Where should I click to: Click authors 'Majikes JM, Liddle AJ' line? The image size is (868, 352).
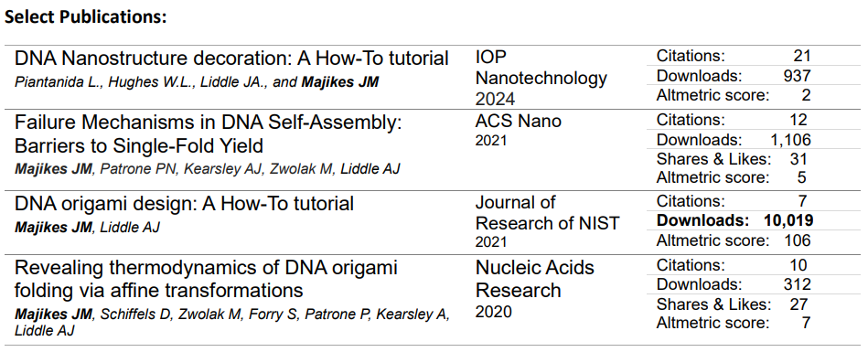tap(87, 227)
